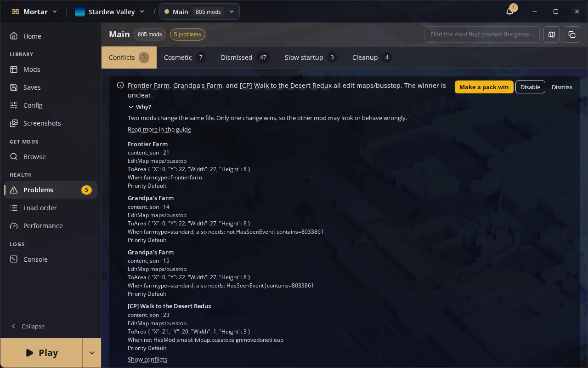
Task: Open Screenshots in the sidebar
Action: 51,123
